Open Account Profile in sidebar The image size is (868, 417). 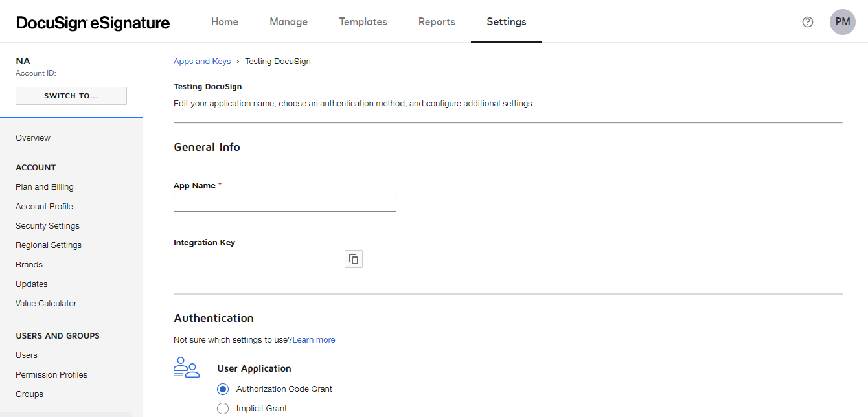pyautogui.click(x=44, y=207)
